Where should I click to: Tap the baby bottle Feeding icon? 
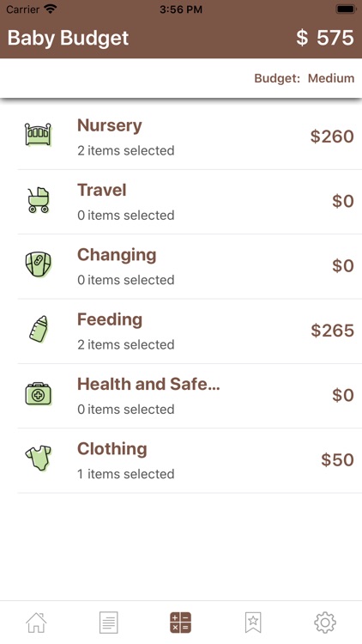tap(39, 329)
